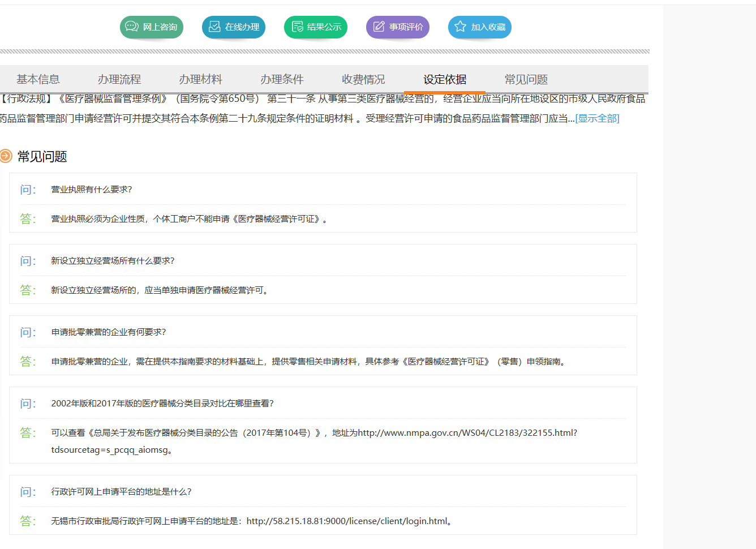Go to the 收费情况 tab

click(364, 79)
